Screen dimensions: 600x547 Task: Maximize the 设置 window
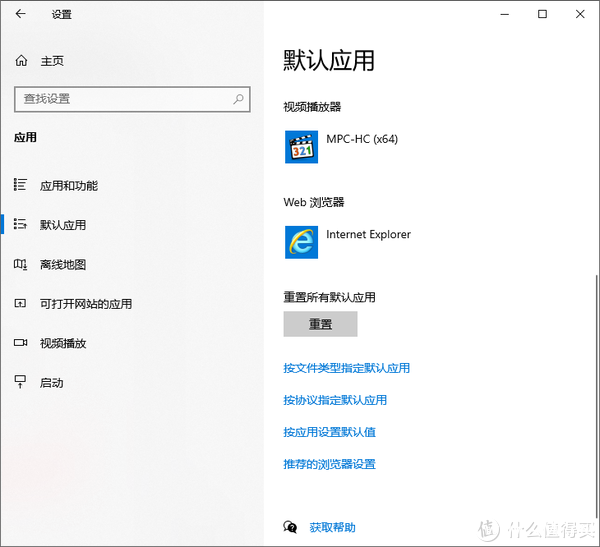[542, 14]
